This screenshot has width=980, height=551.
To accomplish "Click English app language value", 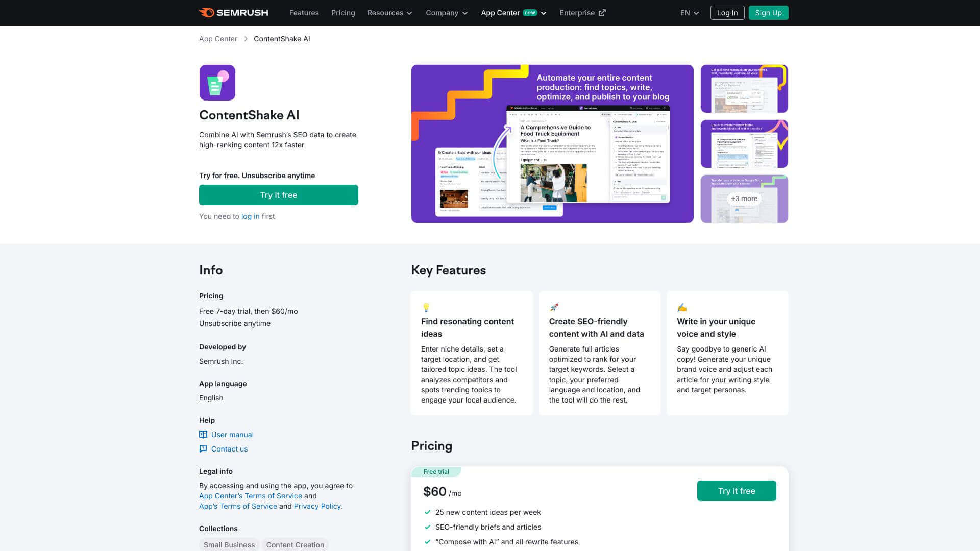I will pos(211,398).
